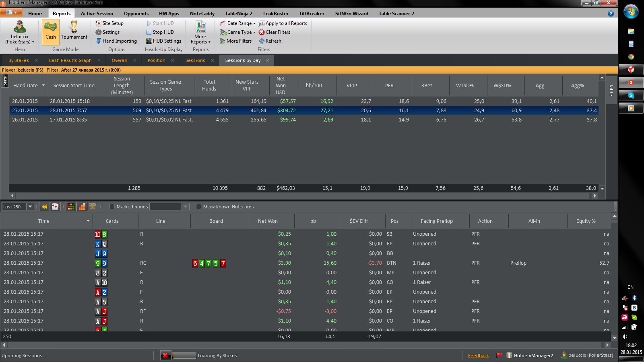Enable Show Known Holecards checkbox

[198, 207]
